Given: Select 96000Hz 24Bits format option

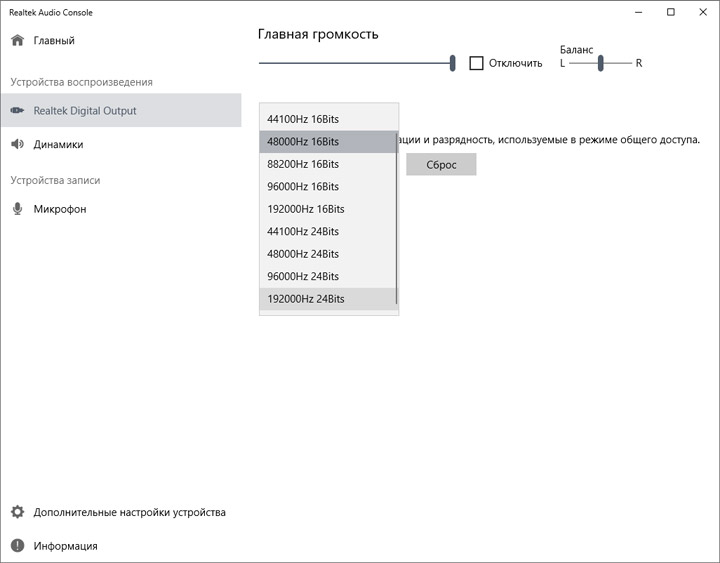Looking at the screenshot, I should (x=303, y=276).
